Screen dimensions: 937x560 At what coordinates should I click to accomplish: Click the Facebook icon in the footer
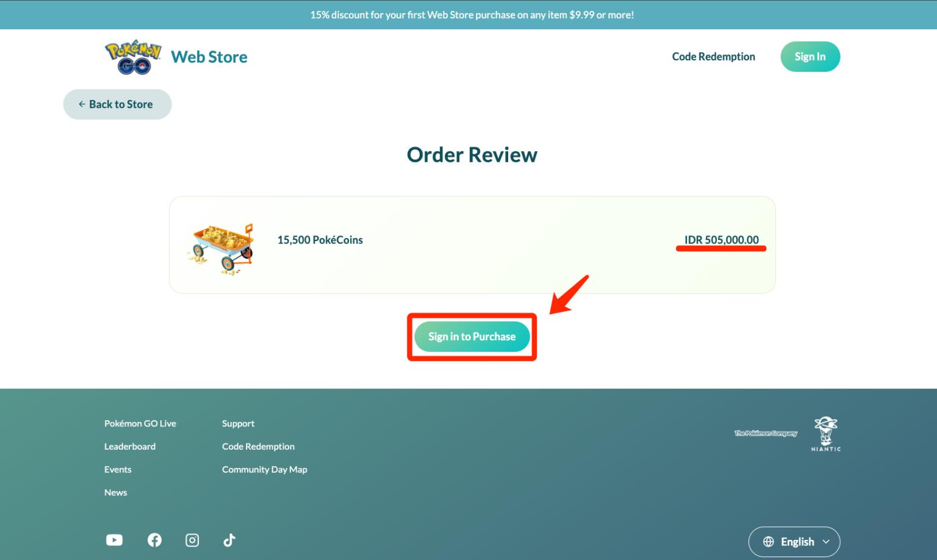pos(154,540)
